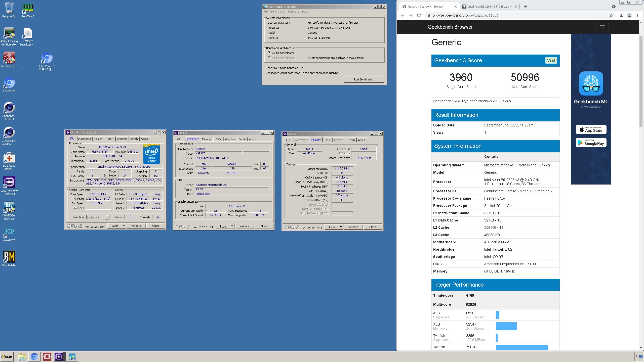Open the Chrome three-dot menu
Screen dimensions: 644x362
pyautogui.click(x=637, y=15)
